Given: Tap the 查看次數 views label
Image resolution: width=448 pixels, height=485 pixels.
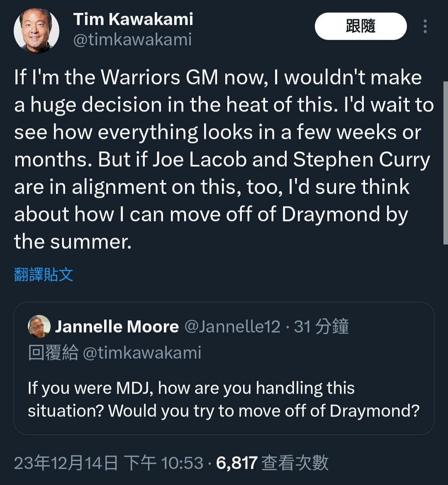Looking at the screenshot, I should 295,463.
